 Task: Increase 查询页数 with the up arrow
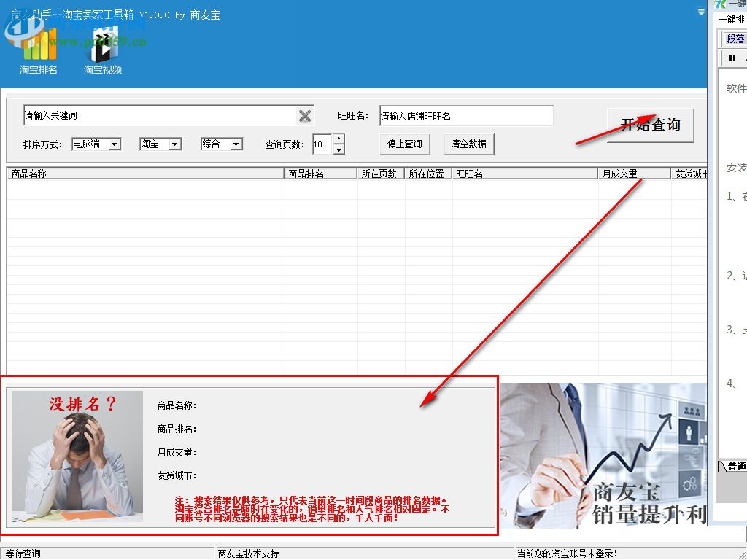click(x=338, y=139)
